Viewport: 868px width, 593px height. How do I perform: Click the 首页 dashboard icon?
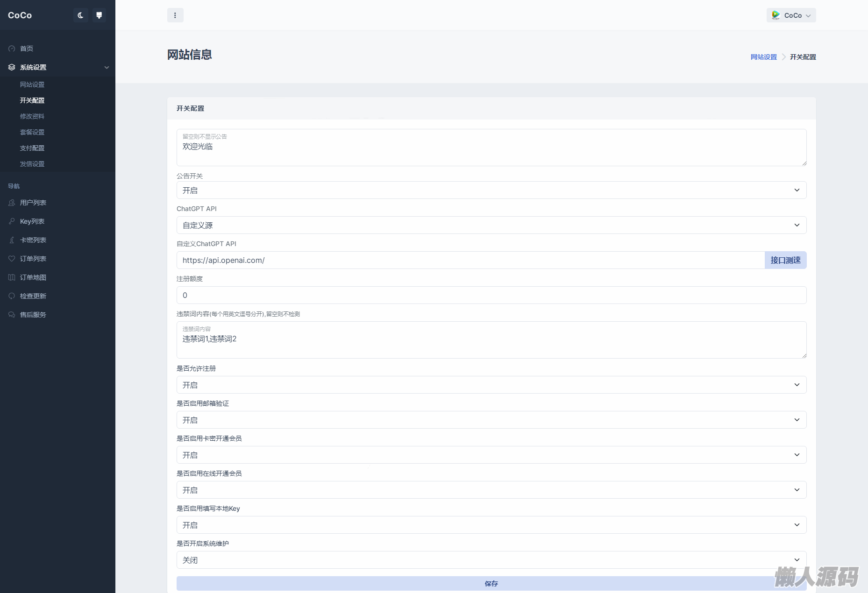12,49
